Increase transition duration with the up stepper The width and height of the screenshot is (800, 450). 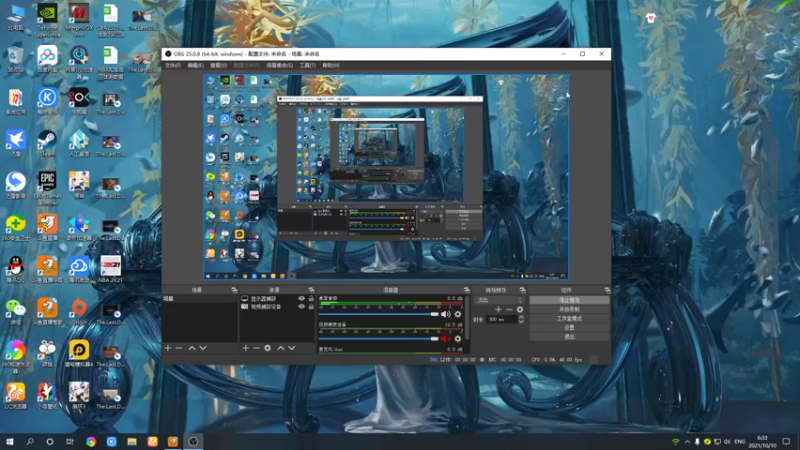521,317
